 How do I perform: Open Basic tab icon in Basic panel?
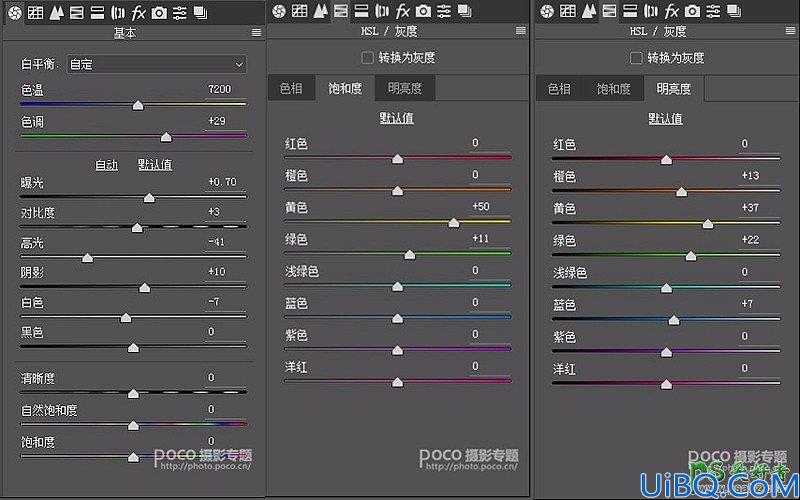15,13
